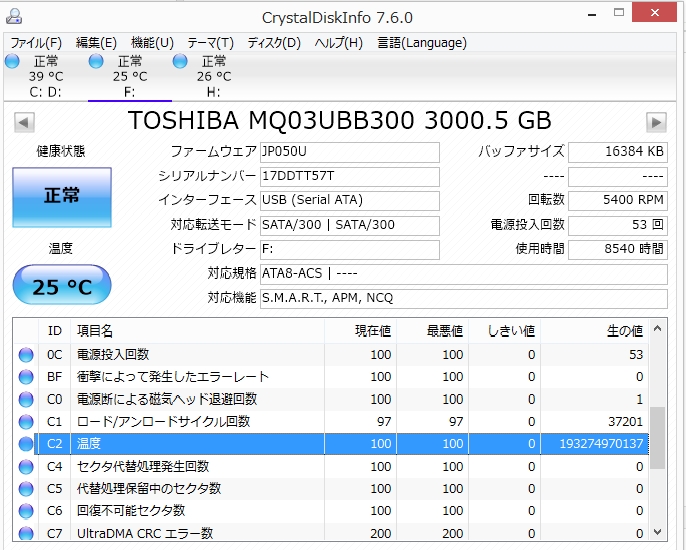
Task: Click the 生の値 column header
Action: (595, 331)
